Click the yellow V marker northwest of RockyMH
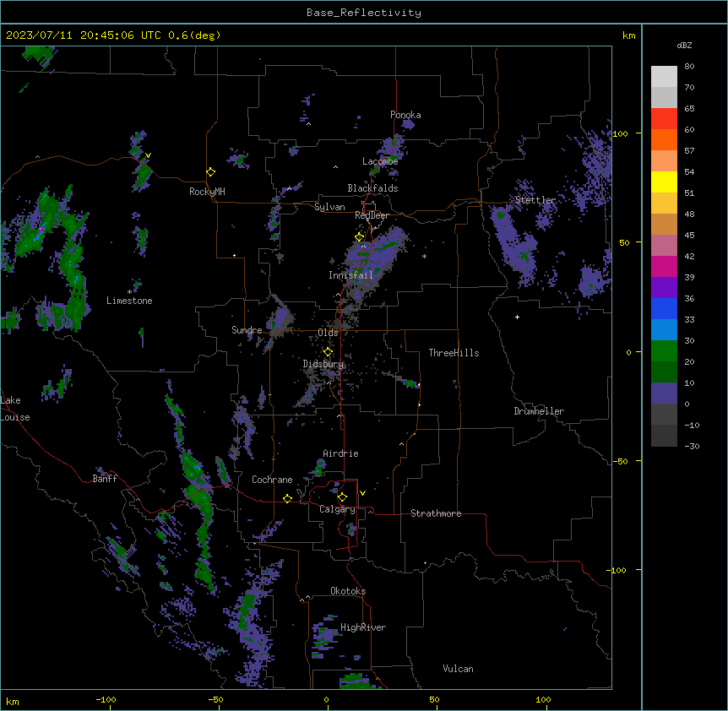This screenshot has width=728, height=711. pyautogui.click(x=148, y=155)
